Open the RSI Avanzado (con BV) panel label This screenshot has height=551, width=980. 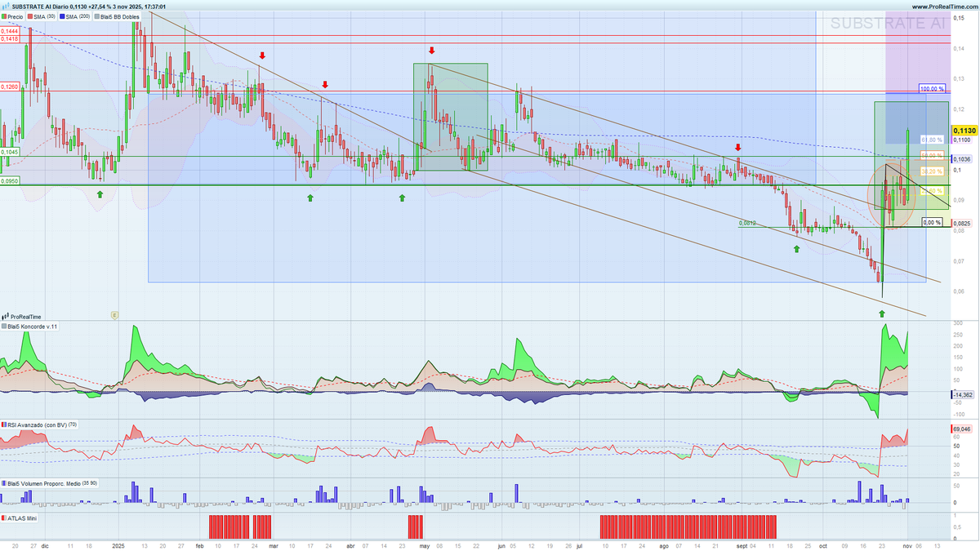point(39,424)
